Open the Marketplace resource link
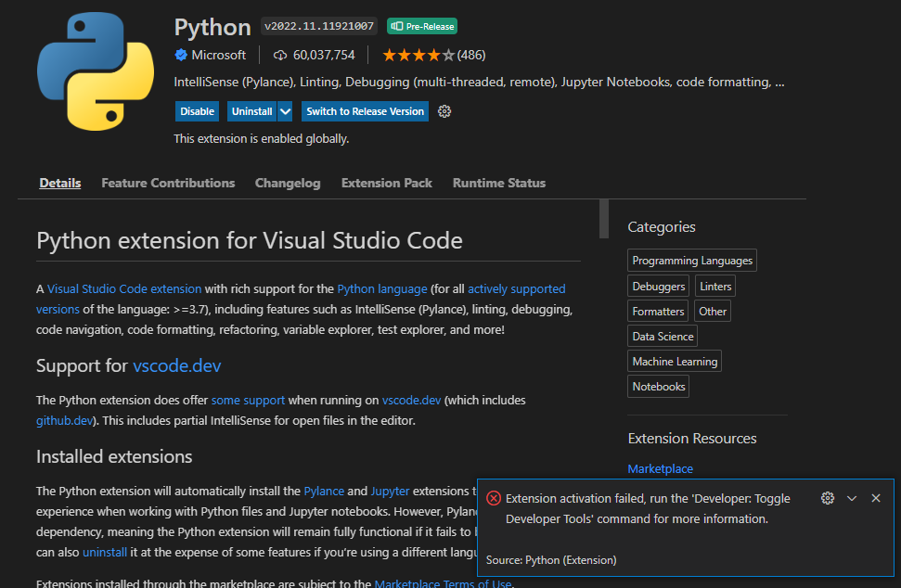The image size is (901, 588). (660, 468)
